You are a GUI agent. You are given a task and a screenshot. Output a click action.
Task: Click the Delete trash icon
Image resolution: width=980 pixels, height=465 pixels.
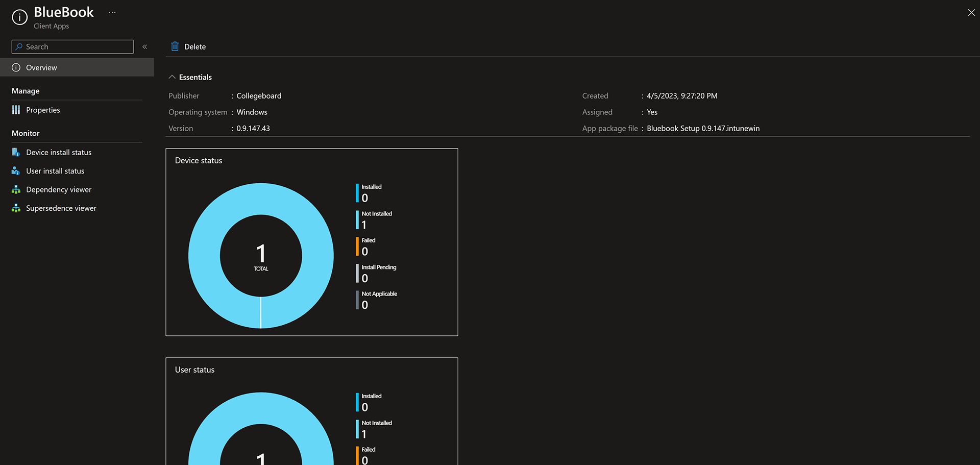tap(175, 46)
